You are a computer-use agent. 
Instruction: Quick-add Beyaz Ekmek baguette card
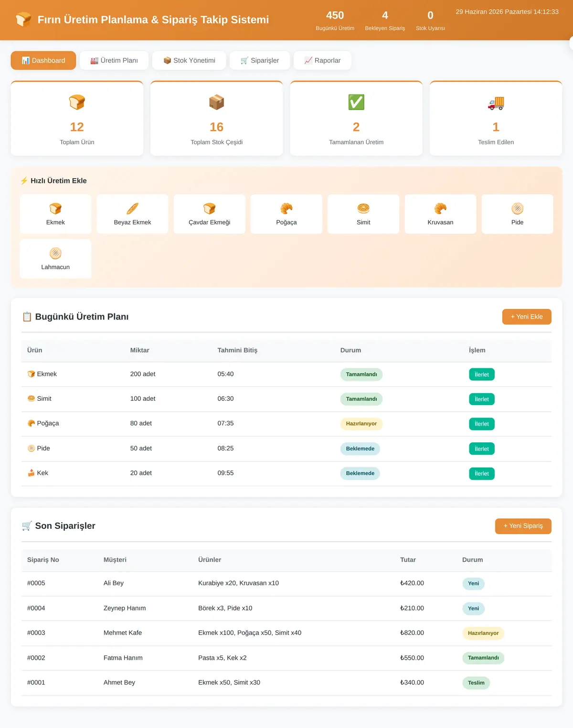tap(132, 214)
